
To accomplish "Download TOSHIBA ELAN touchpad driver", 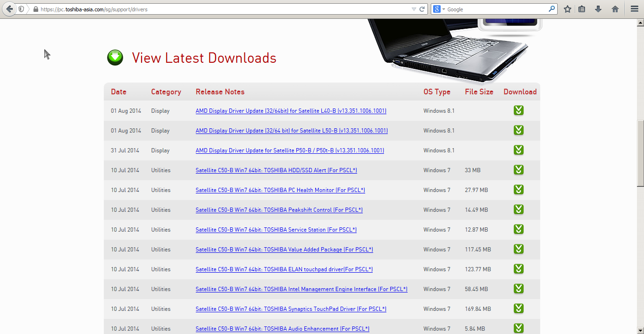I will tap(519, 269).
